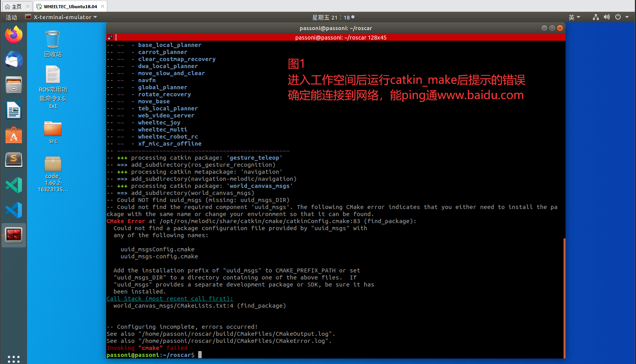The width and height of the screenshot is (636, 364).
Task: Show all applications grid
Action: click(x=14, y=359)
